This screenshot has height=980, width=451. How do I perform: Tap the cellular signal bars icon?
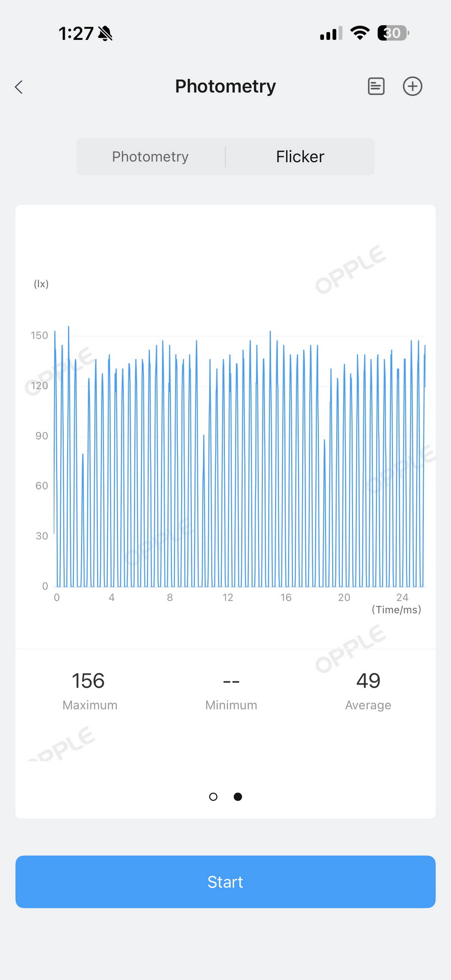pyautogui.click(x=331, y=34)
